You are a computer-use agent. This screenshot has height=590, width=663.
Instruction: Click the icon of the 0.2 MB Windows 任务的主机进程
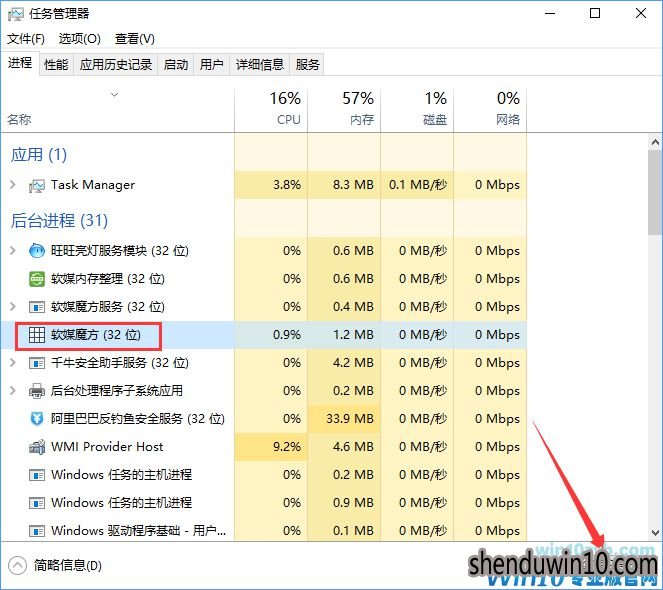[37, 475]
